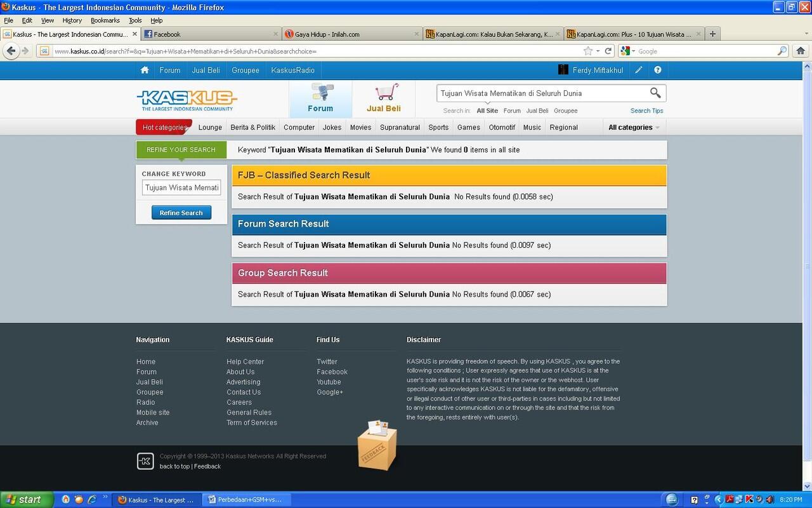Click the Refine Search button

pos(181,213)
